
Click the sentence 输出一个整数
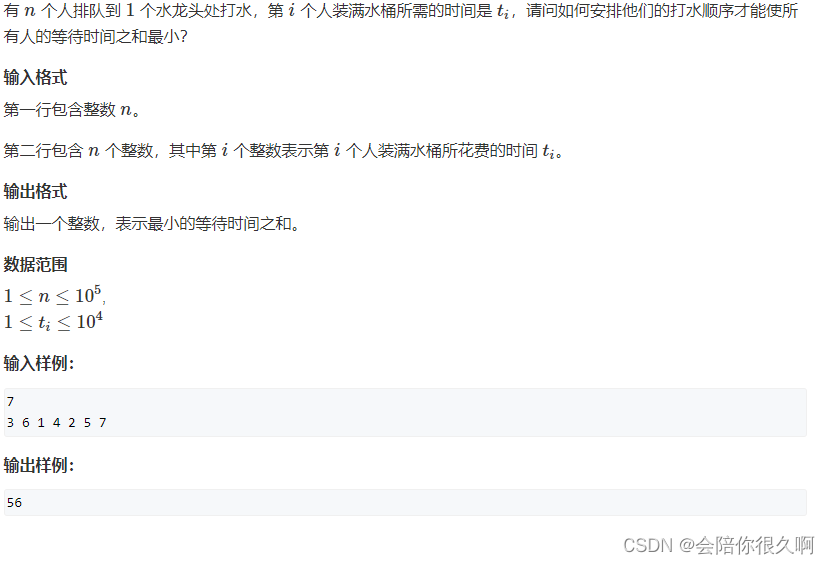click(51, 223)
